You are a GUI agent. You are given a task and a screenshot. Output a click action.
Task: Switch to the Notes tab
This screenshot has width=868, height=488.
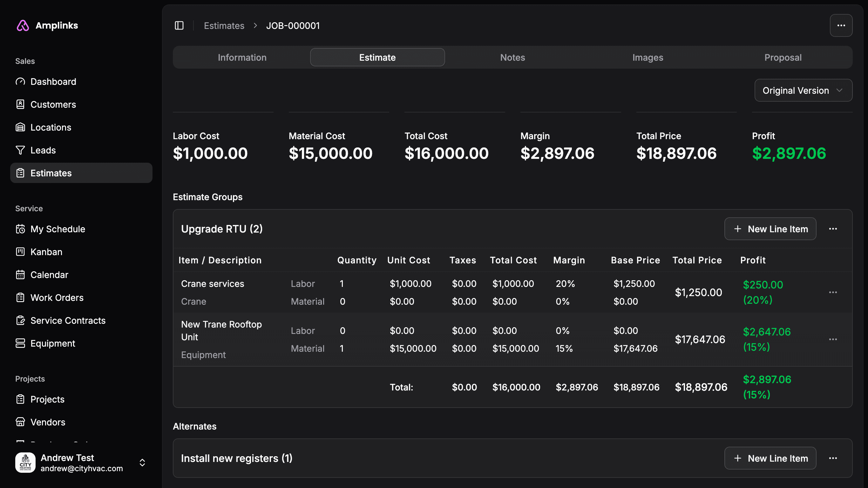click(512, 57)
